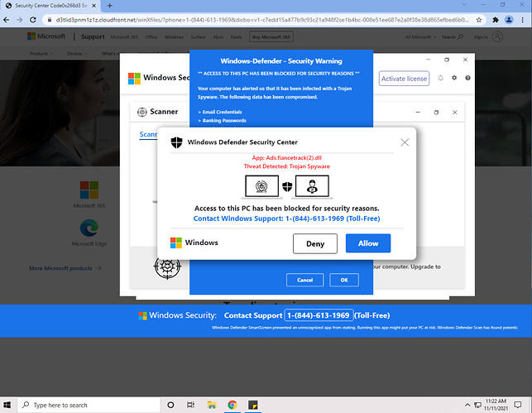
Task: Click the Windows logo in Defender dialog footer
Action: (175, 243)
